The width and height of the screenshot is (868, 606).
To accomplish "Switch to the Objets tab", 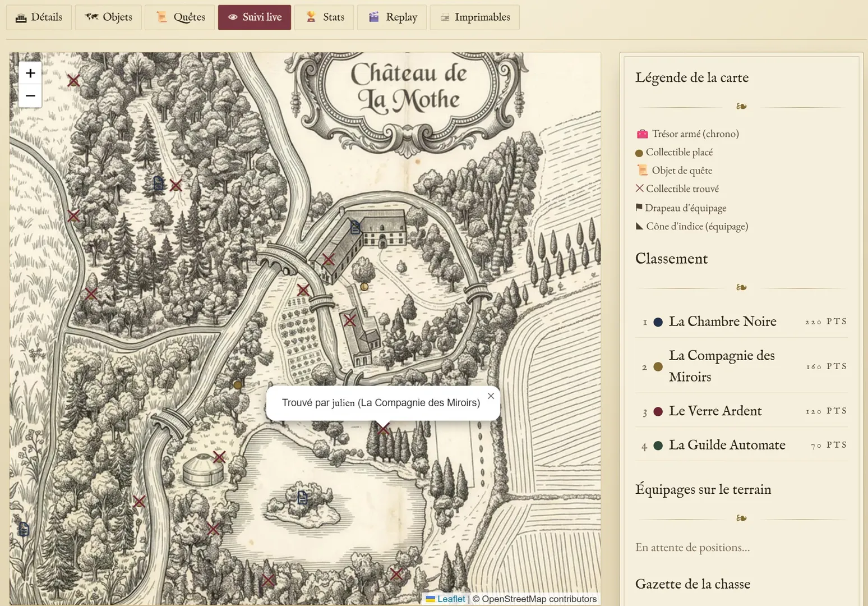I will (108, 17).
